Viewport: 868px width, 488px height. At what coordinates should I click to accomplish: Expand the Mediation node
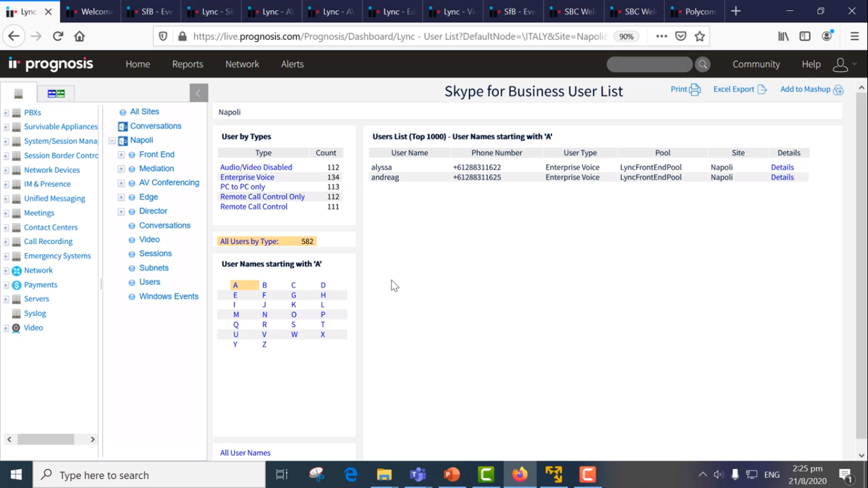click(x=121, y=168)
